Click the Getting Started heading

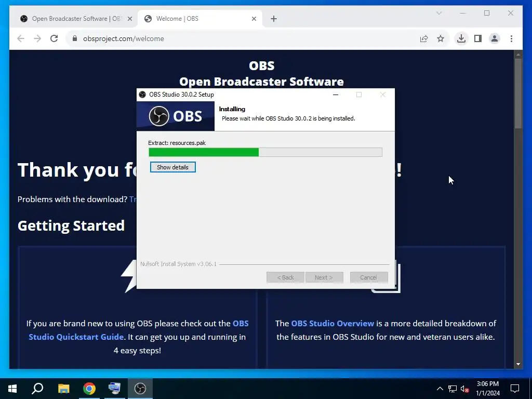[x=71, y=226]
